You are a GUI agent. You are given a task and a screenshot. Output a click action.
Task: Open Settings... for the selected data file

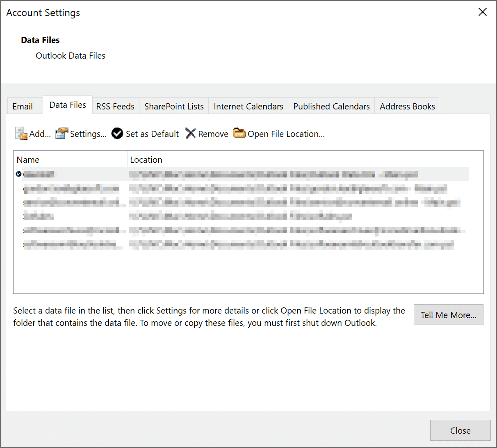coord(88,134)
